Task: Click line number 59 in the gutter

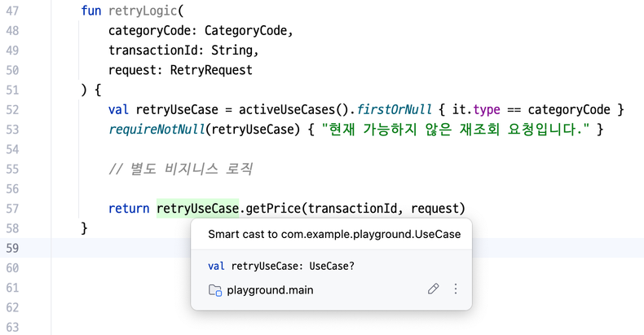Action: coord(12,248)
